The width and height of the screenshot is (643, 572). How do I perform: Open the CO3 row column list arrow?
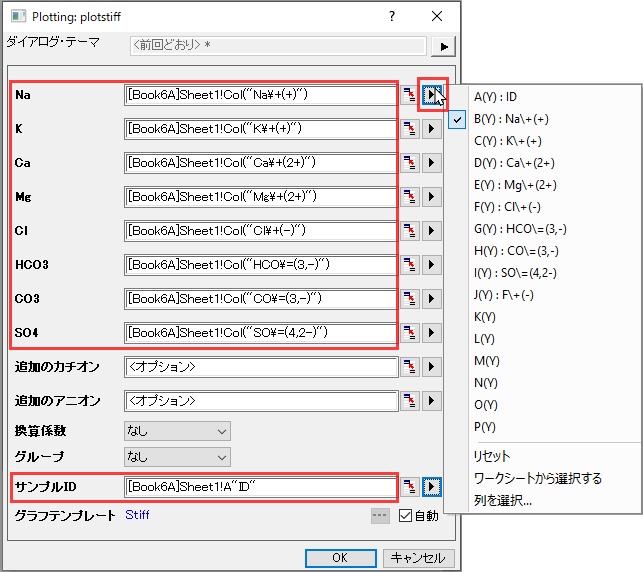pos(431,299)
